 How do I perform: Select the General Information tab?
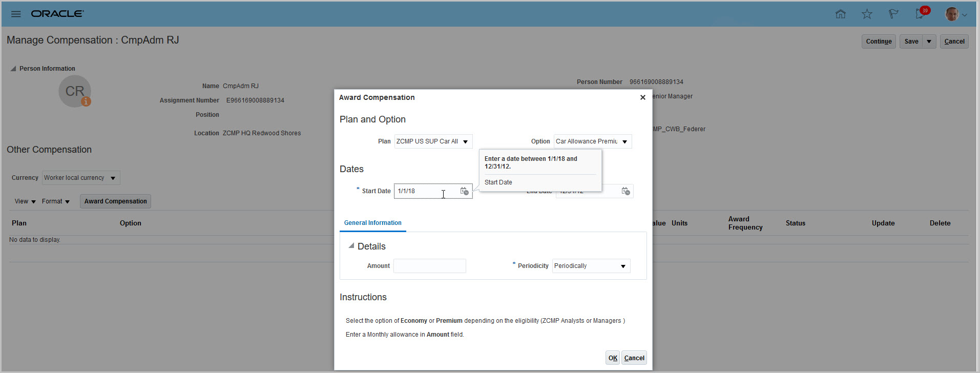(372, 223)
